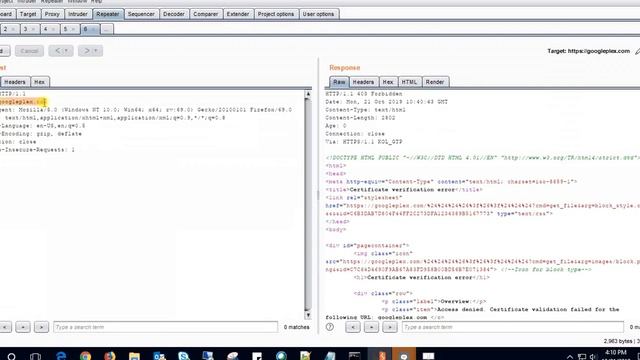Launch Microsoft Edge from the taskbar

point(61,356)
